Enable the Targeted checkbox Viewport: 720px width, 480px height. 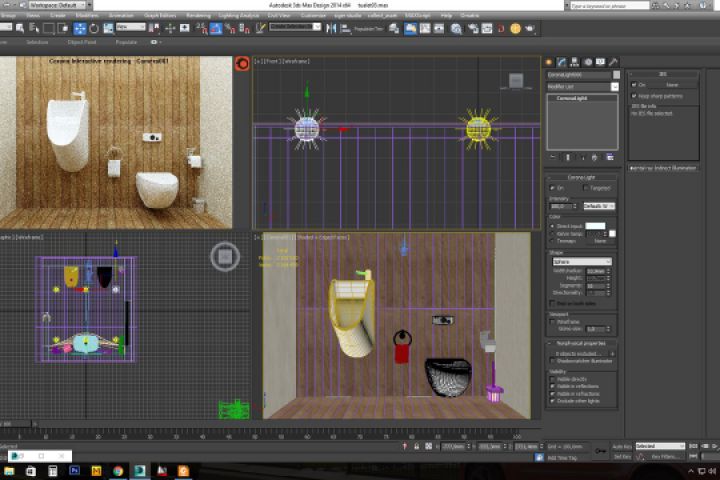tap(587, 188)
